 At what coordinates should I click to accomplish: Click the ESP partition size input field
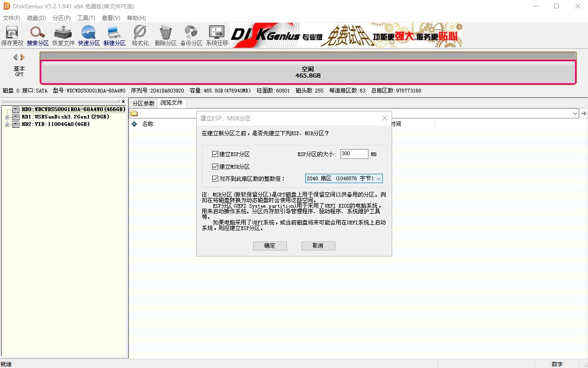click(354, 153)
